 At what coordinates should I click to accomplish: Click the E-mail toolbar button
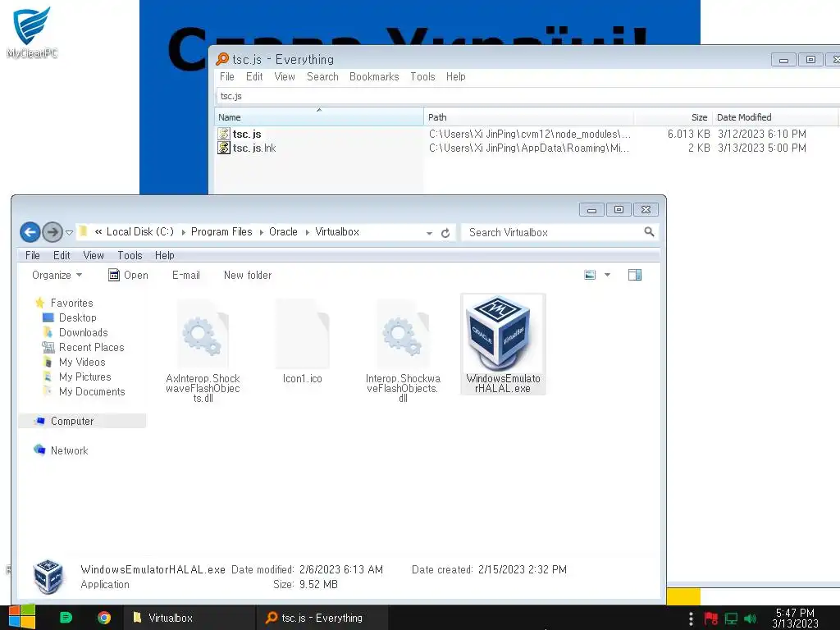tap(186, 275)
